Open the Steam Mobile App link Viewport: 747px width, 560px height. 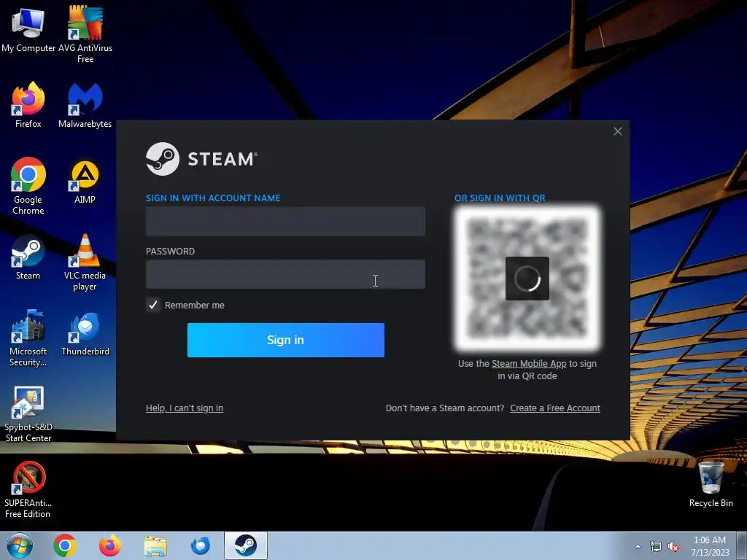pos(529,363)
